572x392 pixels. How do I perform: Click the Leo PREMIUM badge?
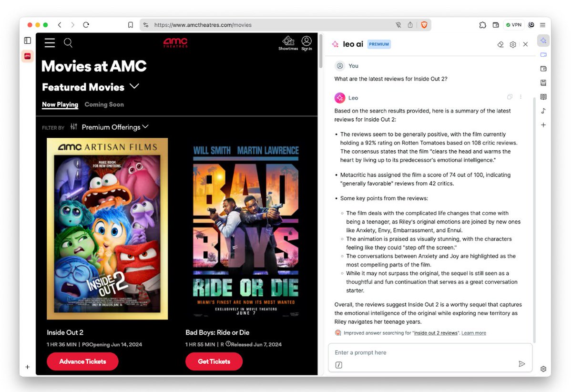[x=379, y=44]
